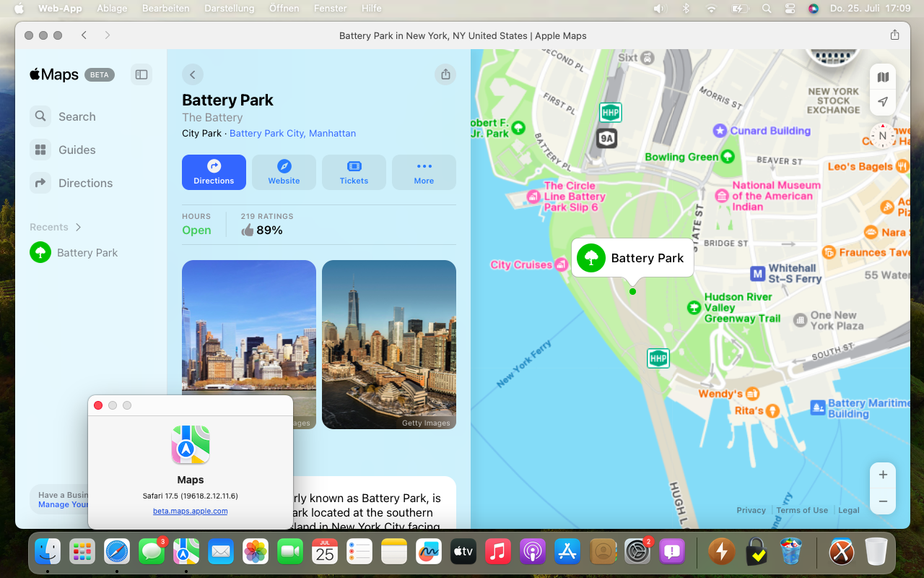
Task: Open Tickets for Battery Park
Action: 354,172
